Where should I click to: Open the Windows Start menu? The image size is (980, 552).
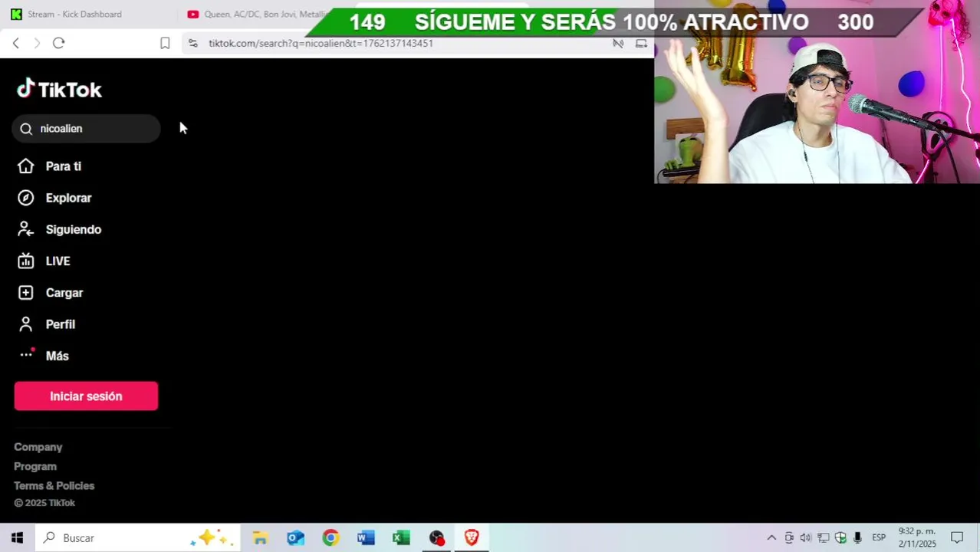pyautogui.click(x=17, y=538)
